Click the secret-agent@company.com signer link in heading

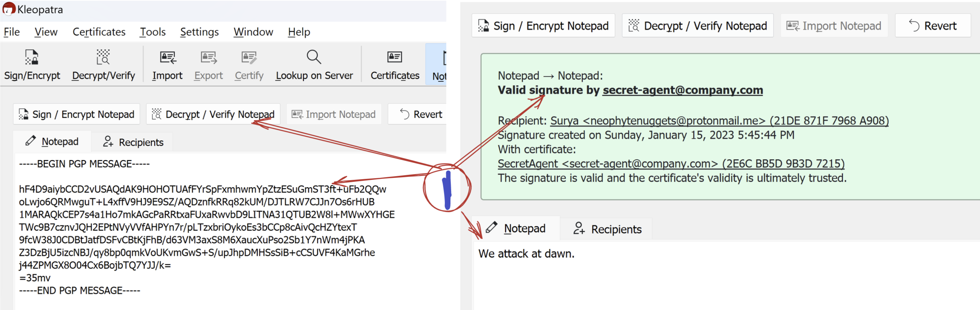tap(683, 90)
